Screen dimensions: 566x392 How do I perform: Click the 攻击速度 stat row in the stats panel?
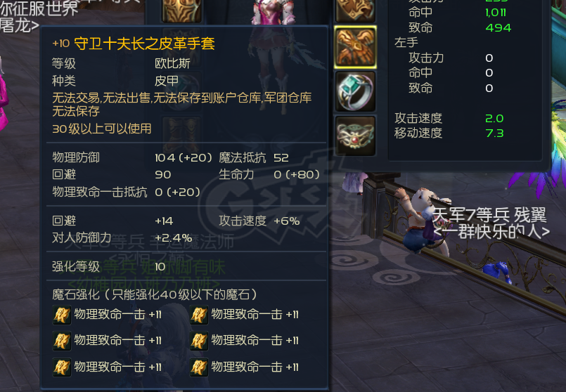pyautogui.click(x=449, y=118)
